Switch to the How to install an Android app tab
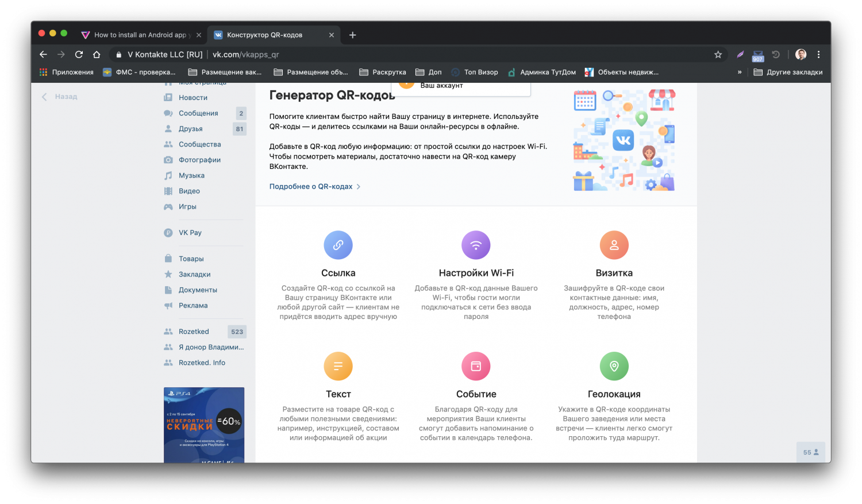The width and height of the screenshot is (862, 504). 140,35
